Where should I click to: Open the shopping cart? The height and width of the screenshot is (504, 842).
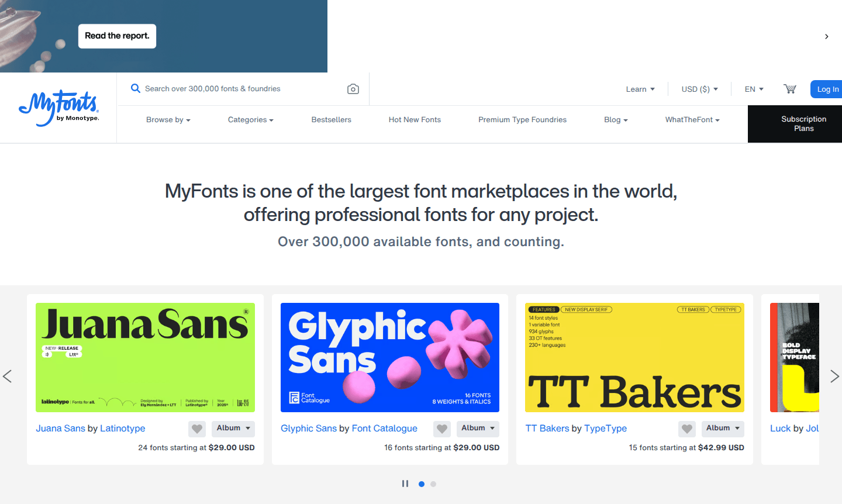tap(789, 88)
